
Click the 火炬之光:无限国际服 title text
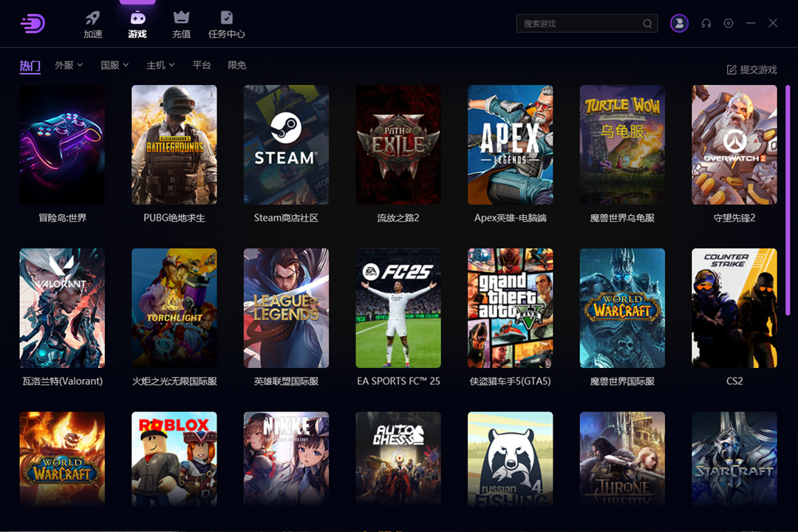(x=174, y=381)
